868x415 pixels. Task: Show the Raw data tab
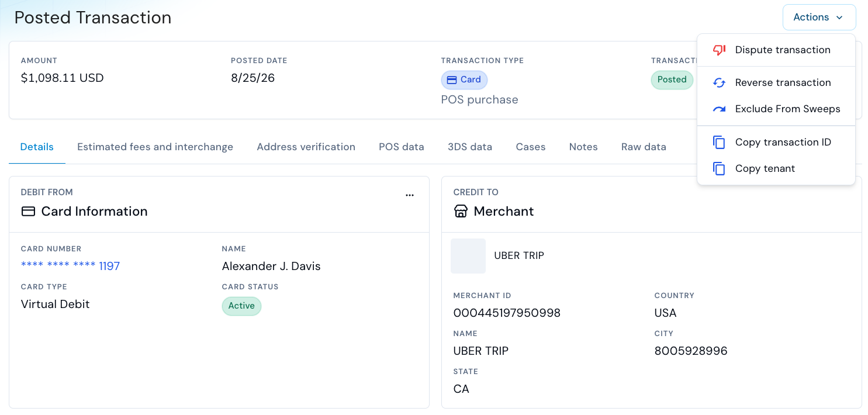tap(644, 147)
